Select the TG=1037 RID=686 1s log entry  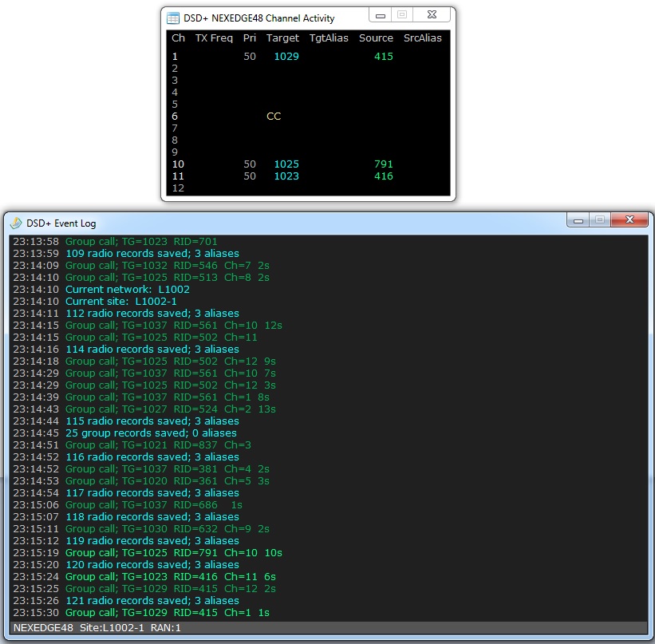click(x=128, y=505)
